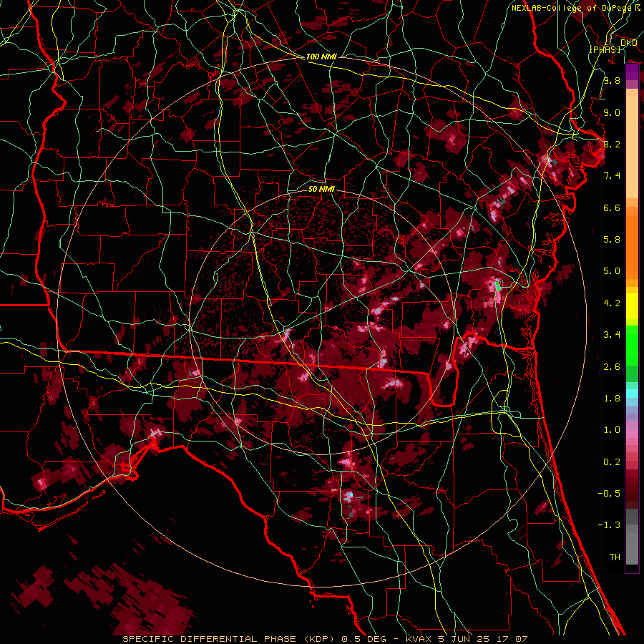The width and height of the screenshot is (644, 644).
Task: Click the Specific Differential Phase KVAX caption
Action: click(x=326, y=639)
